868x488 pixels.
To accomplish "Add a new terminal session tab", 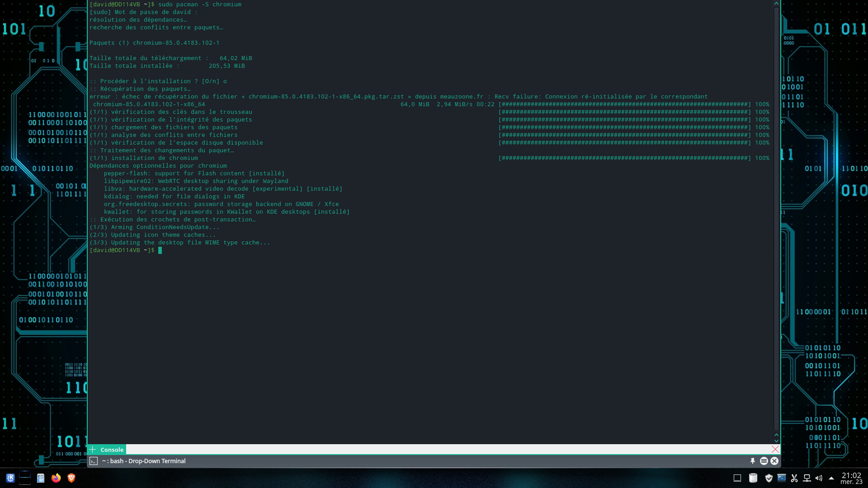I will 93,450.
